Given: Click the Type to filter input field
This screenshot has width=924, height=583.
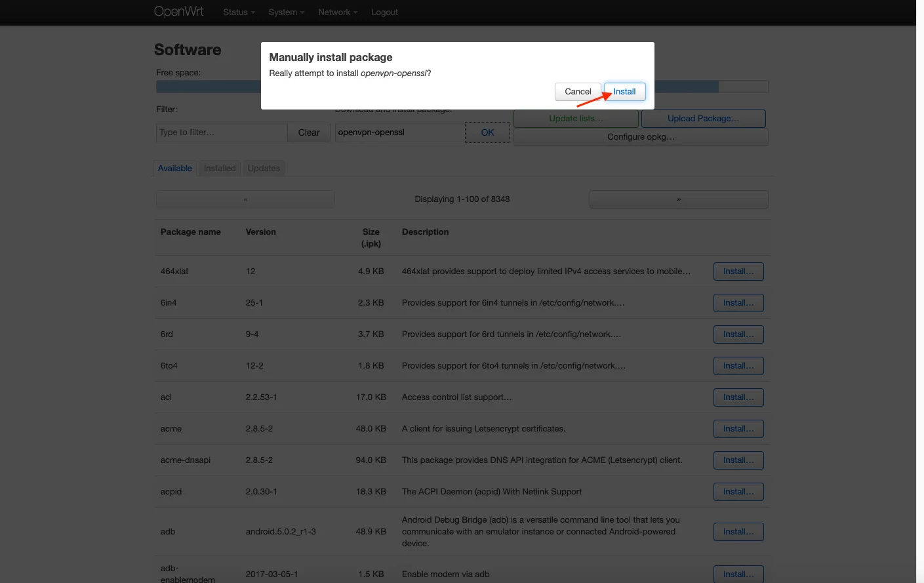Looking at the screenshot, I should 222,132.
